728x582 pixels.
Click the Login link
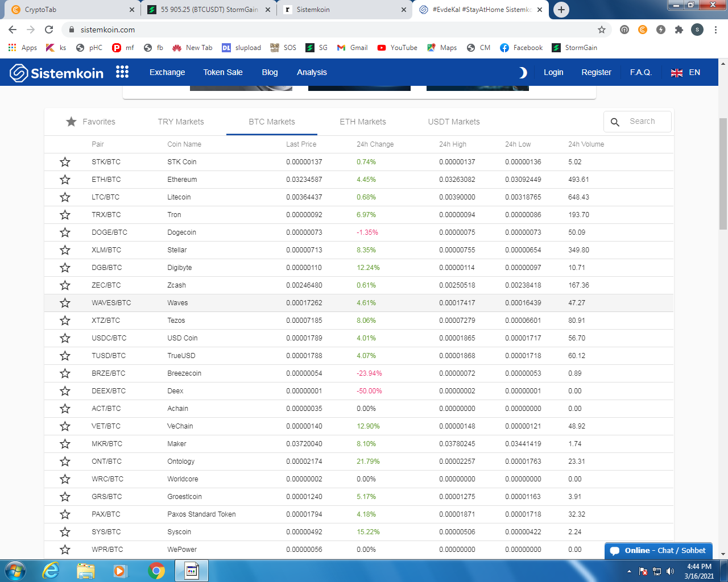[x=553, y=72]
